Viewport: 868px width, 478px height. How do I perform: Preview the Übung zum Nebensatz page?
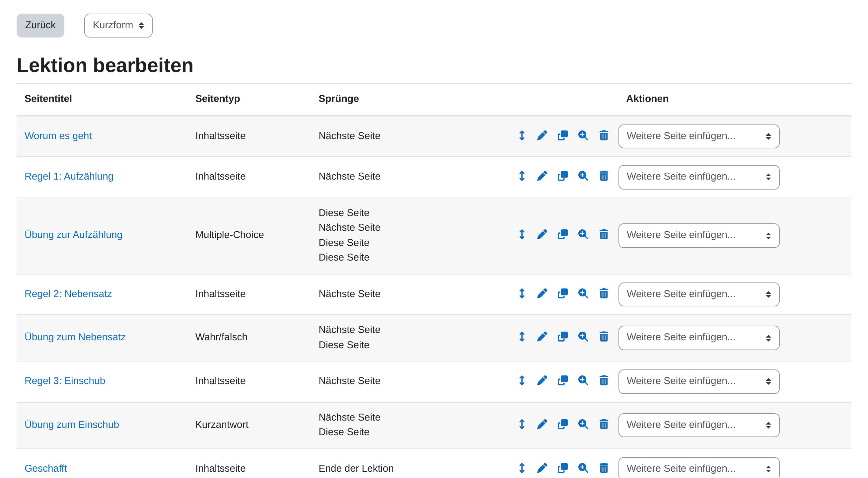tap(583, 337)
